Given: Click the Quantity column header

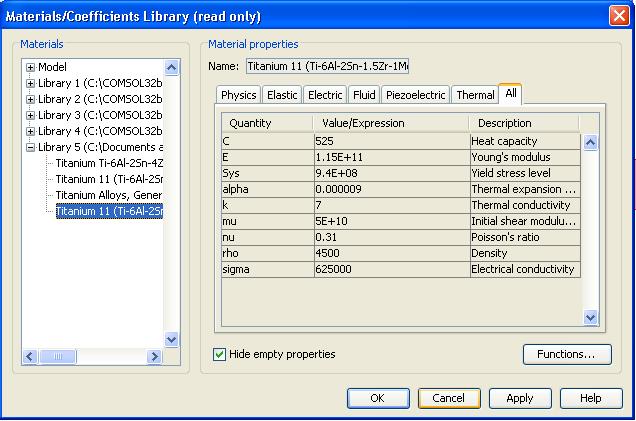Looking at the screenshot, I should 267,123.
